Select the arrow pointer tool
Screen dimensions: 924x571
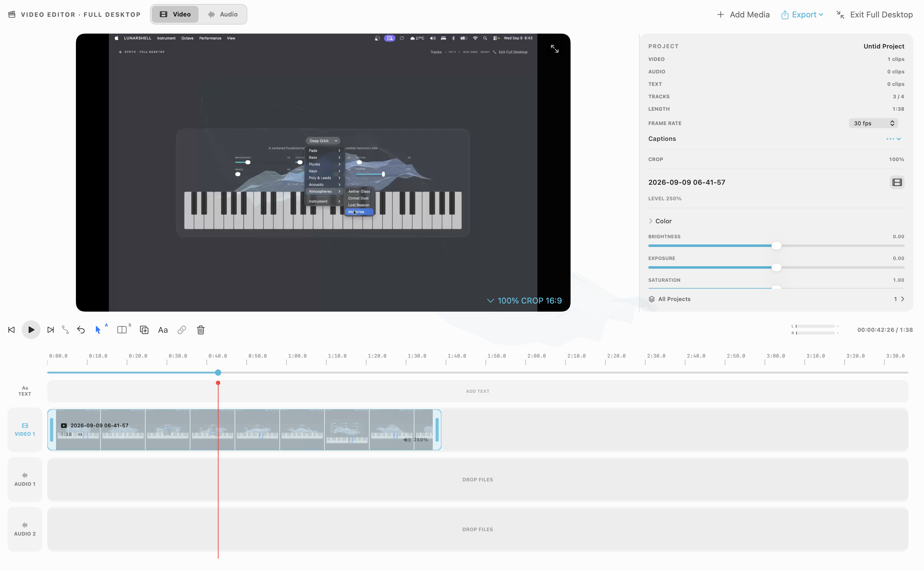98,330
